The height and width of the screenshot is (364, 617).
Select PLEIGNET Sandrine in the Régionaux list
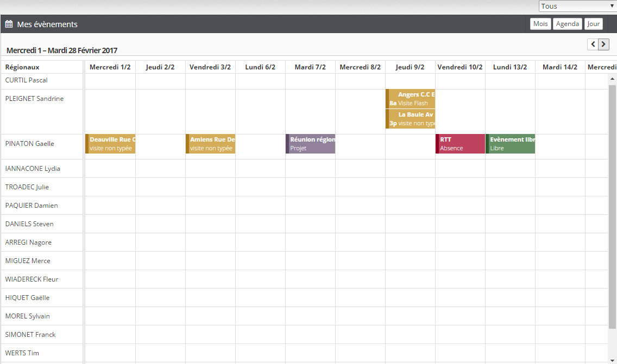tap(34, 99)
